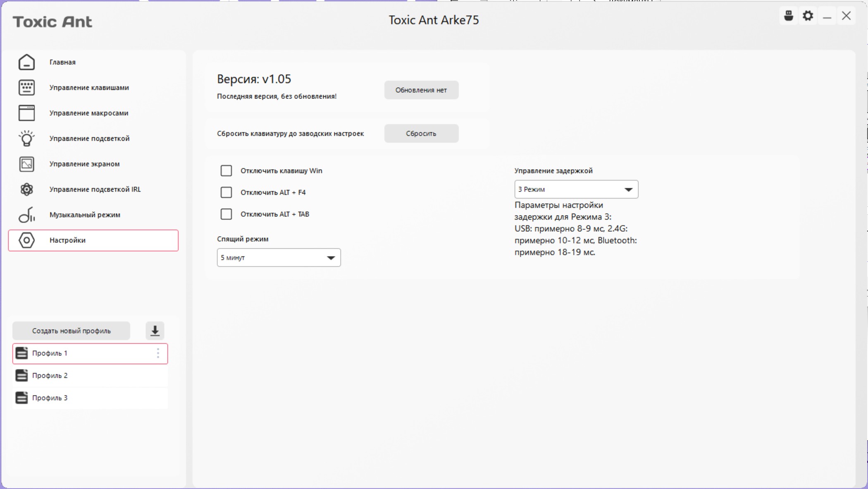Switch to Управление макросами
The height and width of the screenshot is (489, 868).
(93, 113)
